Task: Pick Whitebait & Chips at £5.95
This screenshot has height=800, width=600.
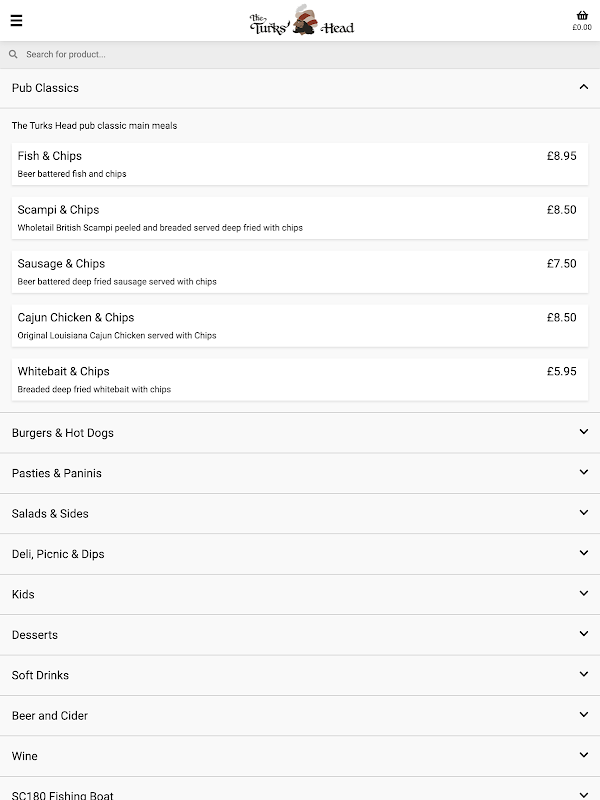Action: click(x=300, y=380)
